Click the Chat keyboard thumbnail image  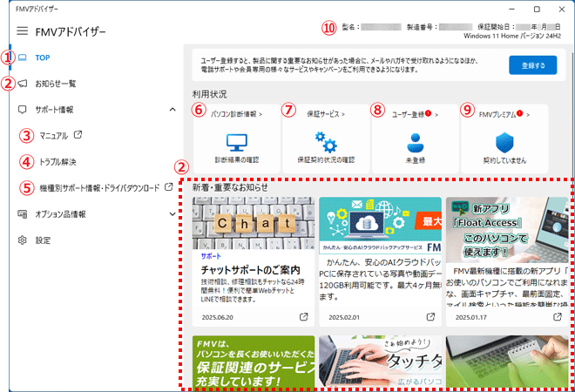254,223
